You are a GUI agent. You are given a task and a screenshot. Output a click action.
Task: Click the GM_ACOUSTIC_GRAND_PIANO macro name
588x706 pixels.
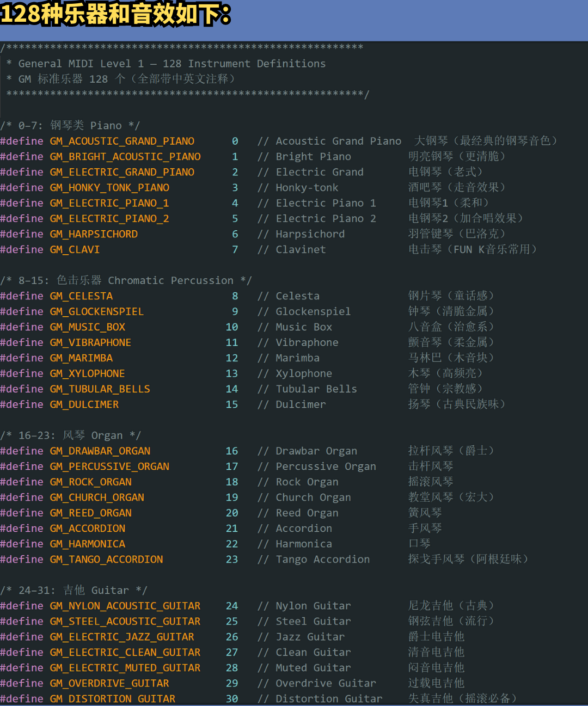[x=122, y=141]
